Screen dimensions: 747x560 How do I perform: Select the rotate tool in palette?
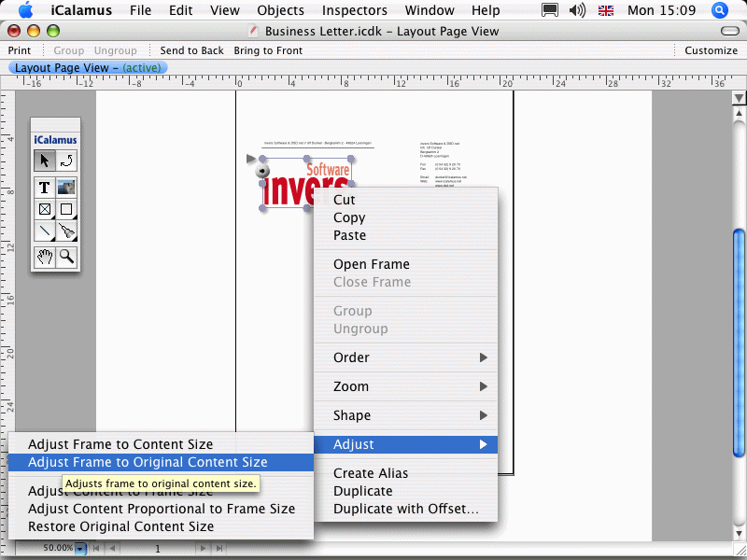point(66,161)
